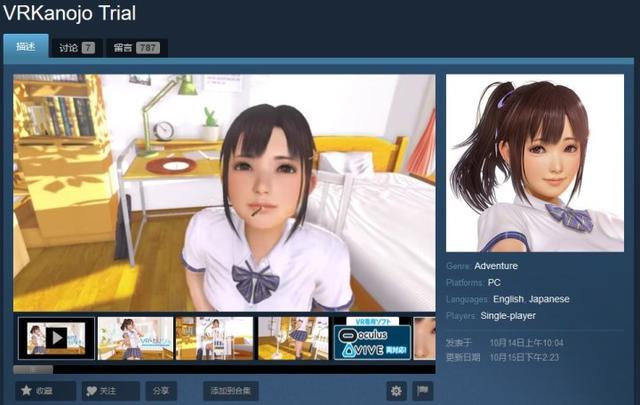Open the 讨论 tab
This screenshot has width=640, height=405.
(76, 48)
